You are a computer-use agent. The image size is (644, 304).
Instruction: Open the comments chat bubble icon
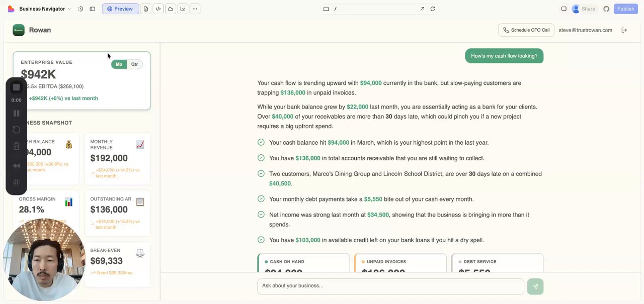[x=564, y=9]
